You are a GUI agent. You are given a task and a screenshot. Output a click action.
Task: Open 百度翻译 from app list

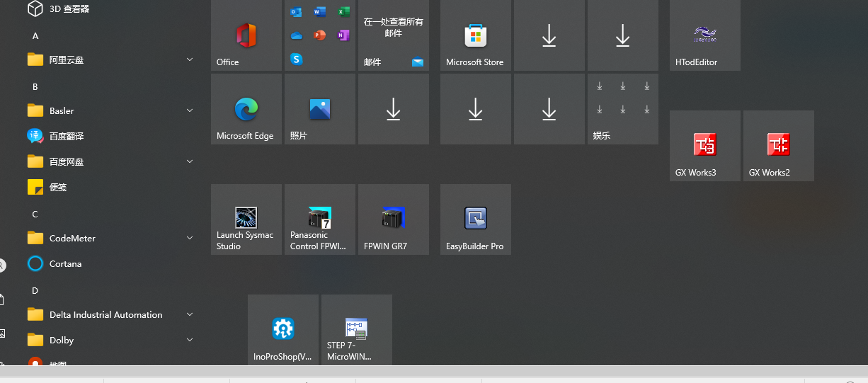[x=67, y=136]
